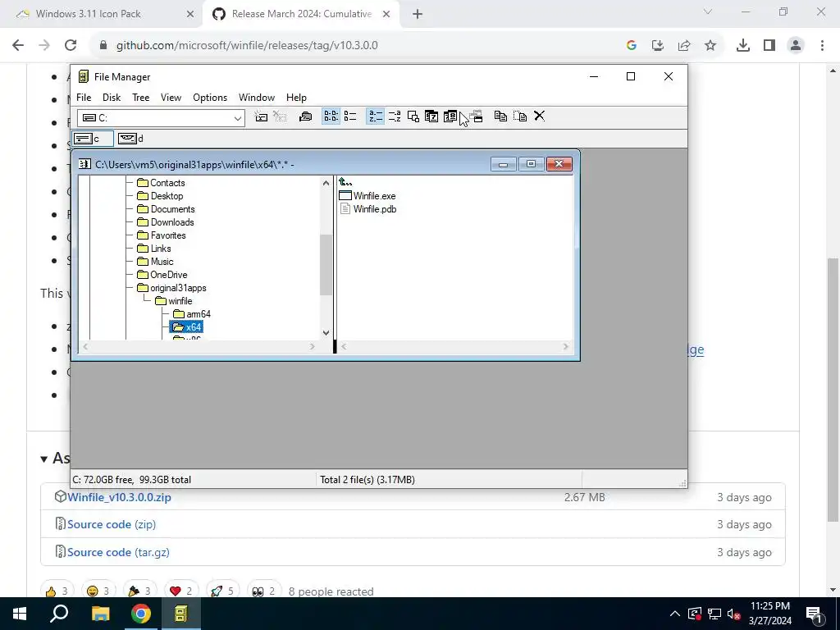Image resolution: width=840 pixels, height=630 pixels.
Task: Select the arm64 folder in the tree
Action: pyautogui.click(x=192, y=314)
